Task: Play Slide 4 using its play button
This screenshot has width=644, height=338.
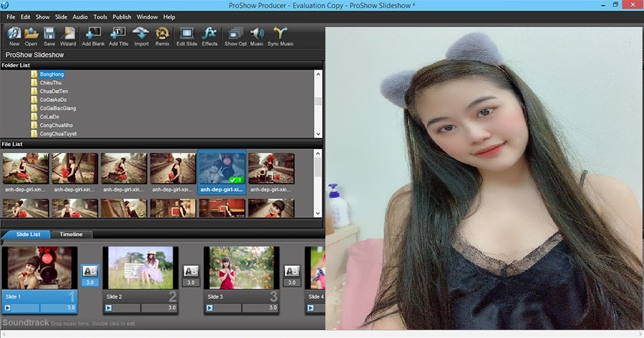Action: coord(310,307)
